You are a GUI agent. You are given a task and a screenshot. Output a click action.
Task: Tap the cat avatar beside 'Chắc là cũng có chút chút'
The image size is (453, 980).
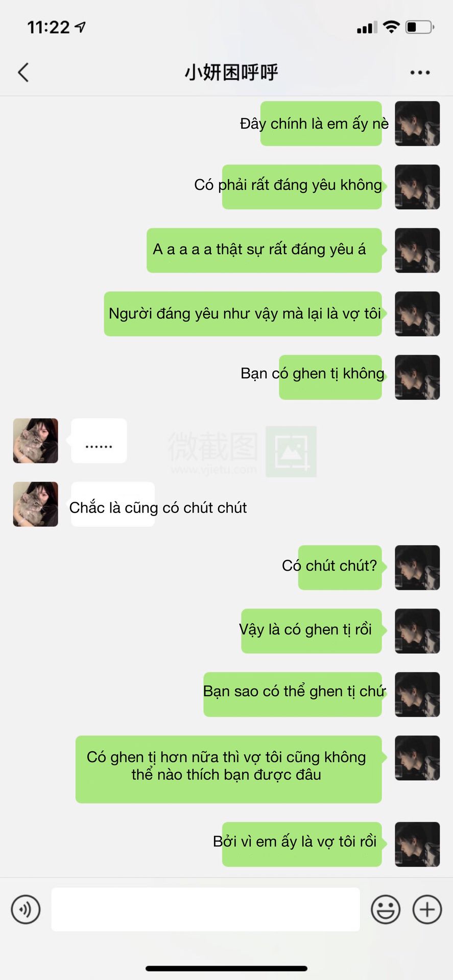[x=36, y=504]
